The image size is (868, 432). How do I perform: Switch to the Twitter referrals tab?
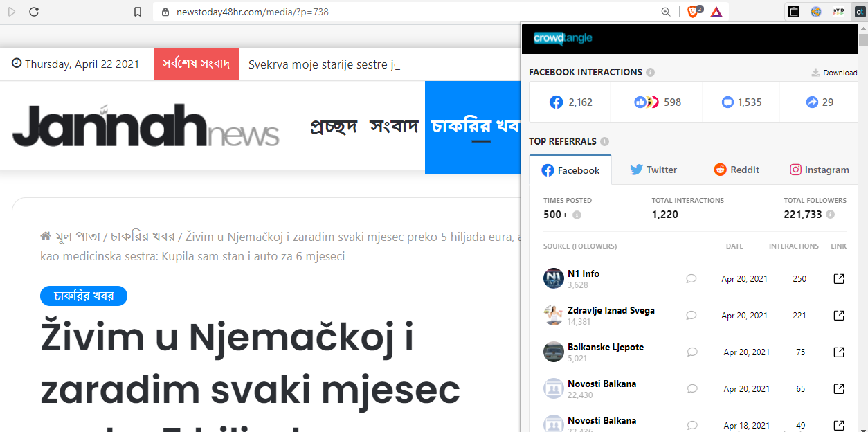tap(653, 170)
